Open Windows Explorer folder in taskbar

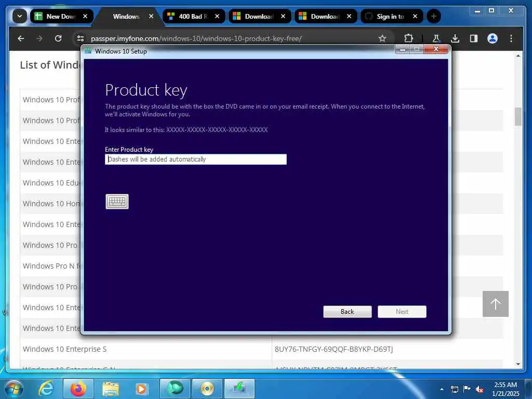(x=110, y=389)
